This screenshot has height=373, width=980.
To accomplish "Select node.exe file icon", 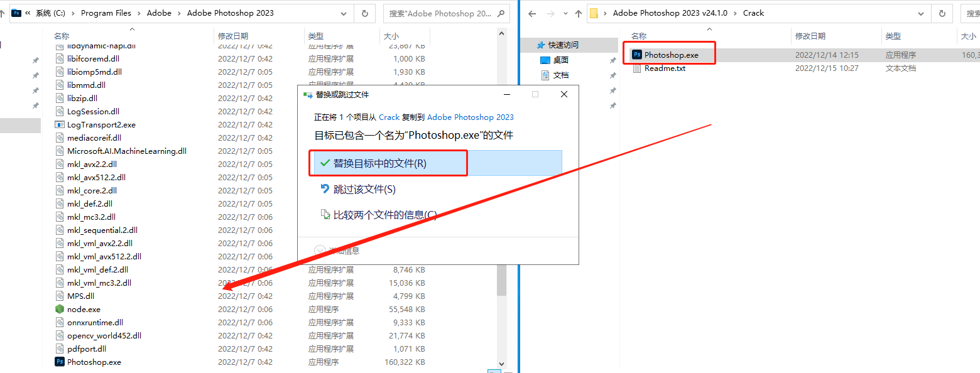I will (x=60, y=309).
